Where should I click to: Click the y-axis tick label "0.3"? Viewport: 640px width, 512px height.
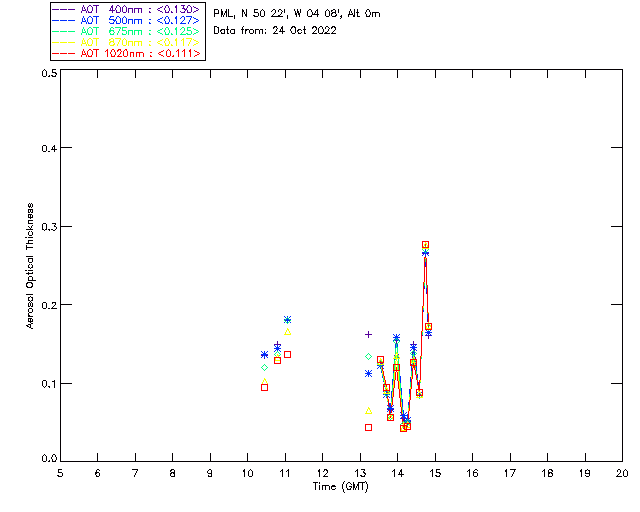(49, 227)
